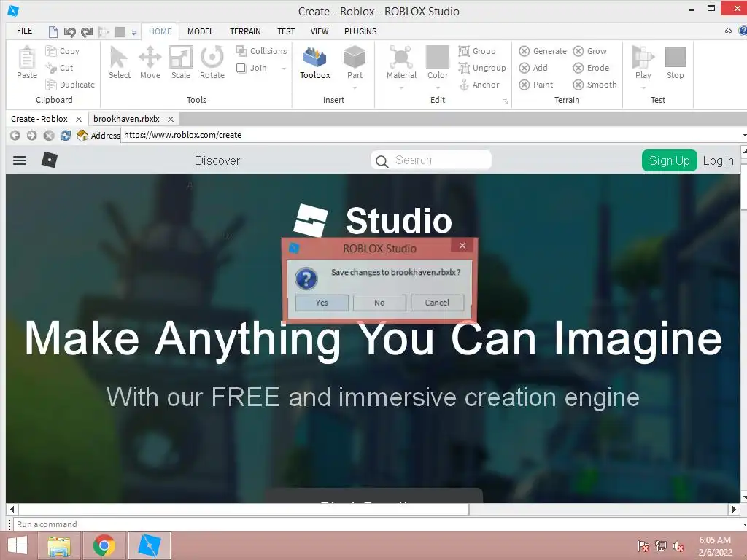The width and height of the screenshot is (747, 560).
Task: Click Yes to save changes
Action: (322, 303)
